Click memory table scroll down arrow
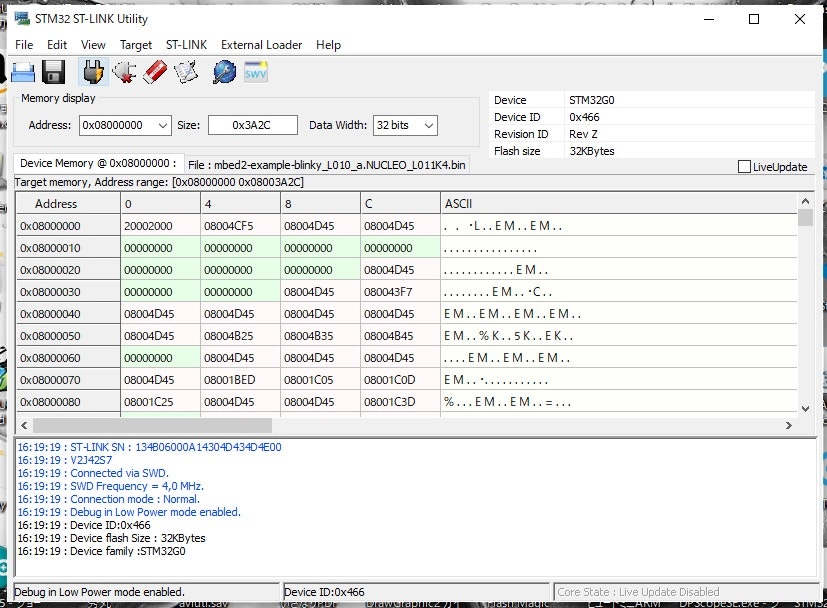 (x=805, y=408)
